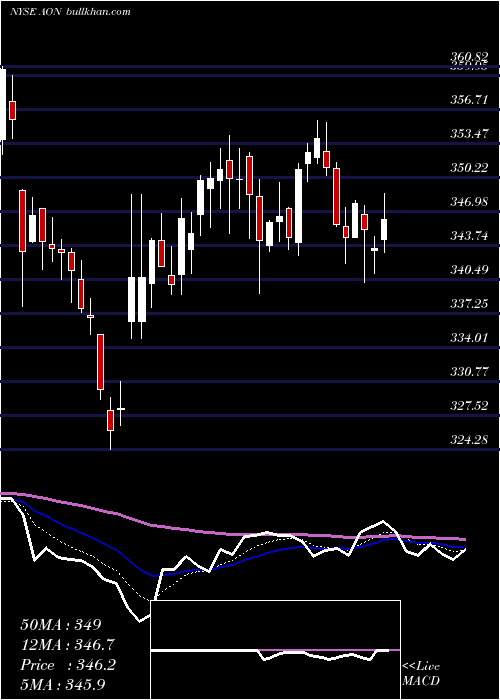Viewport: 500px width, 700px height.
Task: Click the 337.25 price level label
Action: pos(468,304)
